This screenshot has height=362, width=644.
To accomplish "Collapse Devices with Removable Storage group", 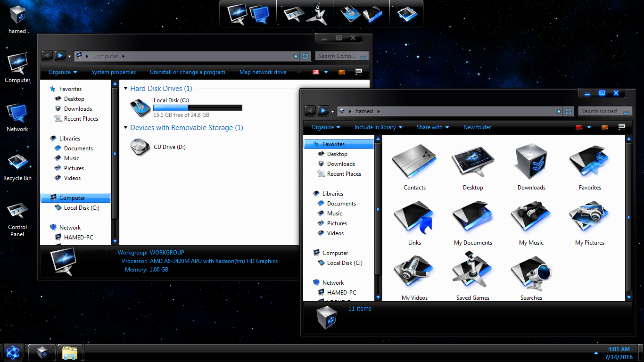I will [126, 128].
